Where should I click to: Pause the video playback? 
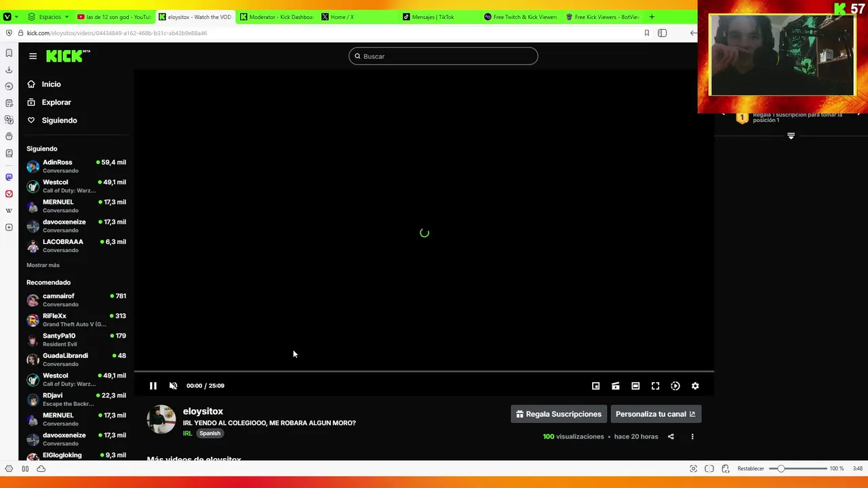[x=153, y=386]
